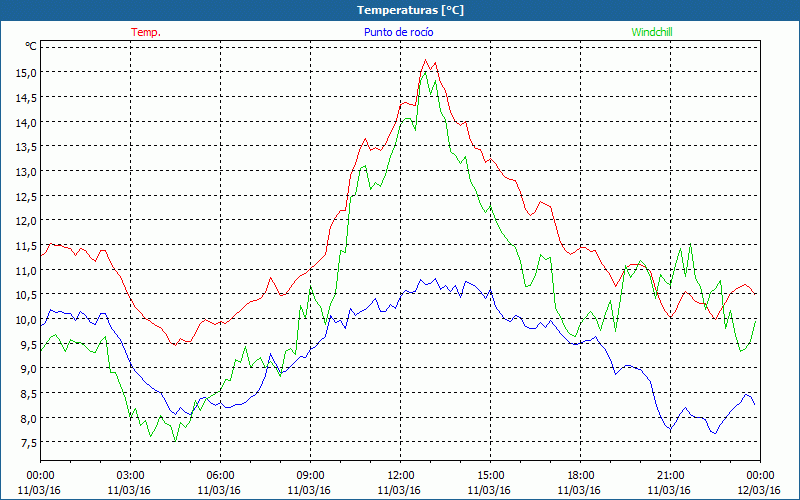Screen dimensions: 800x500
Task: Click the 15,0 y-axis value
Action: tap(26, 72)
